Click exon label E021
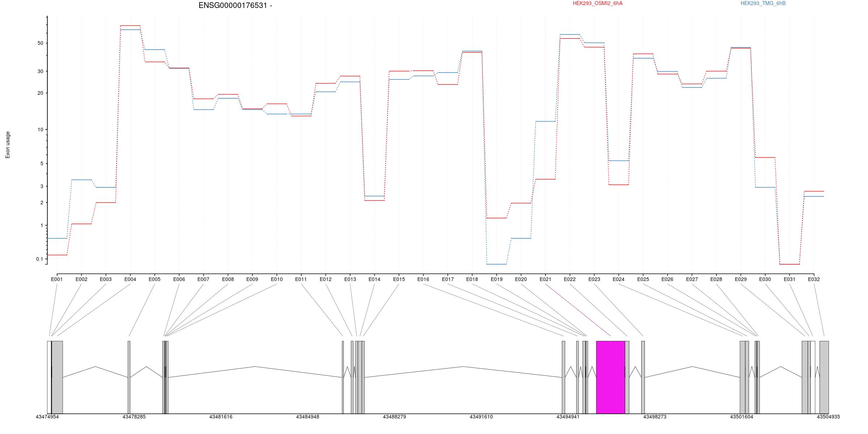The height and width of the screenshot is (434, 868). pos(545,279)
